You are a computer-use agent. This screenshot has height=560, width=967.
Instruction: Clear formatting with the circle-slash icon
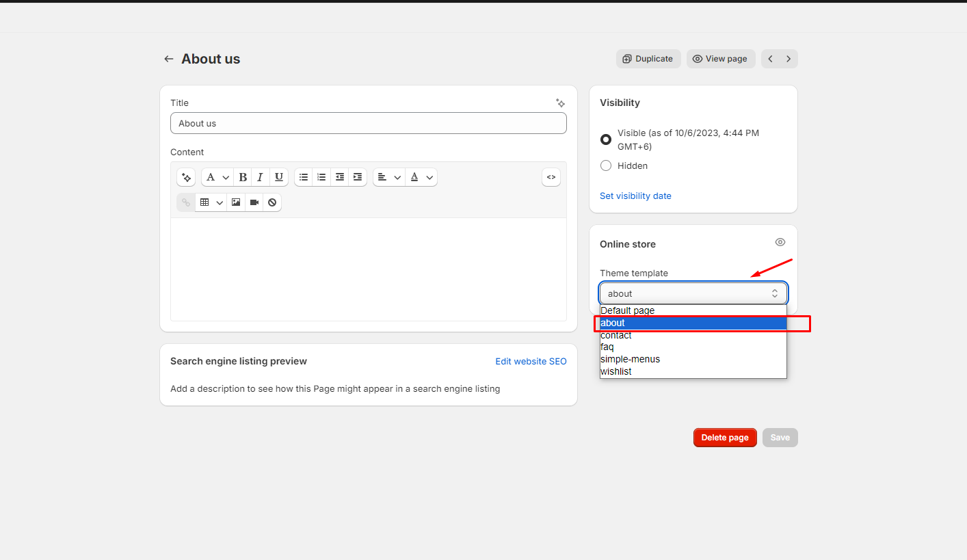pos(272,202)
